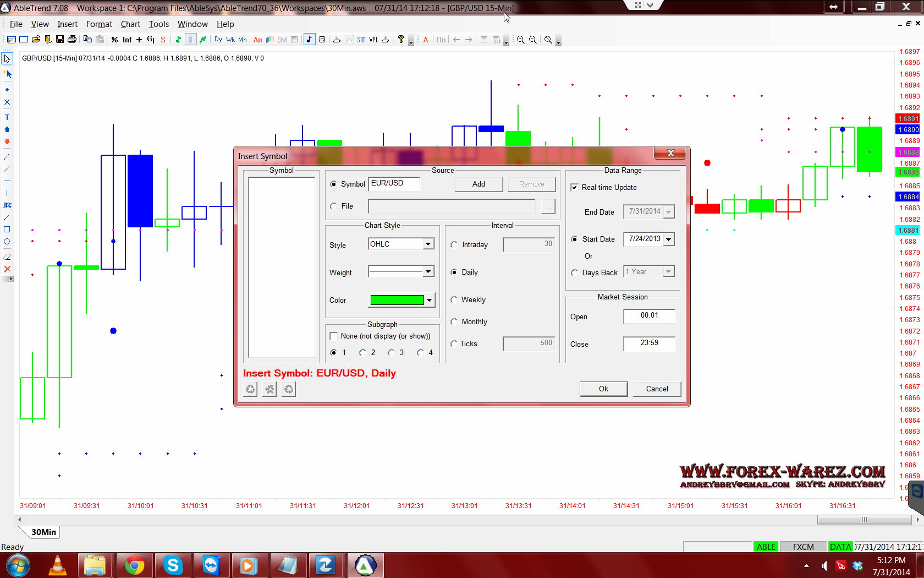Click the red down arrow tool
Image resolution: width=924 pixels, height=578 pixels.
coord(7,141)
